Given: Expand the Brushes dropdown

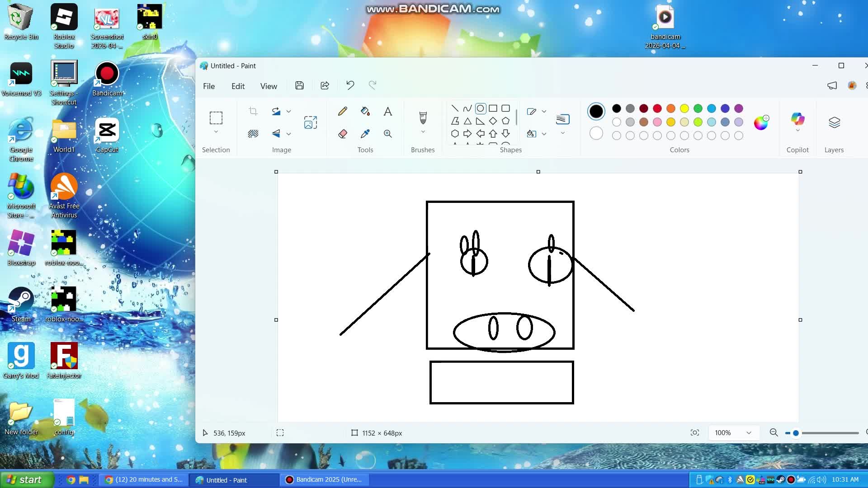Looking at the screenshot, I should [423, 132].
